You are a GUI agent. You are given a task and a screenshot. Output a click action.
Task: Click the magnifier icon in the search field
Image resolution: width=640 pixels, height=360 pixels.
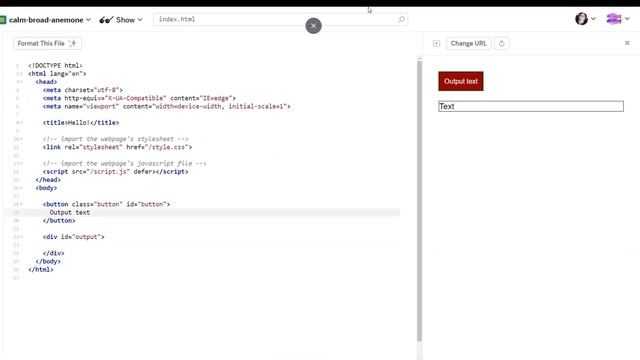pos(401,19)
